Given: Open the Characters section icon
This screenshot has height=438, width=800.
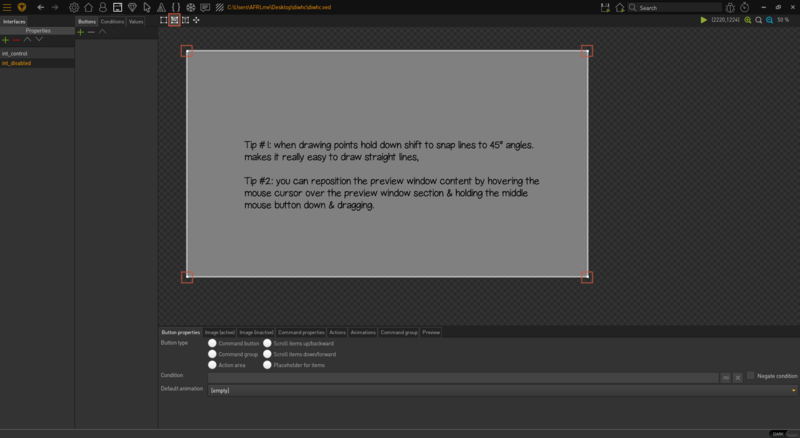Looking at the screenshot, I should pyautogui.click(x=102, y=7).
